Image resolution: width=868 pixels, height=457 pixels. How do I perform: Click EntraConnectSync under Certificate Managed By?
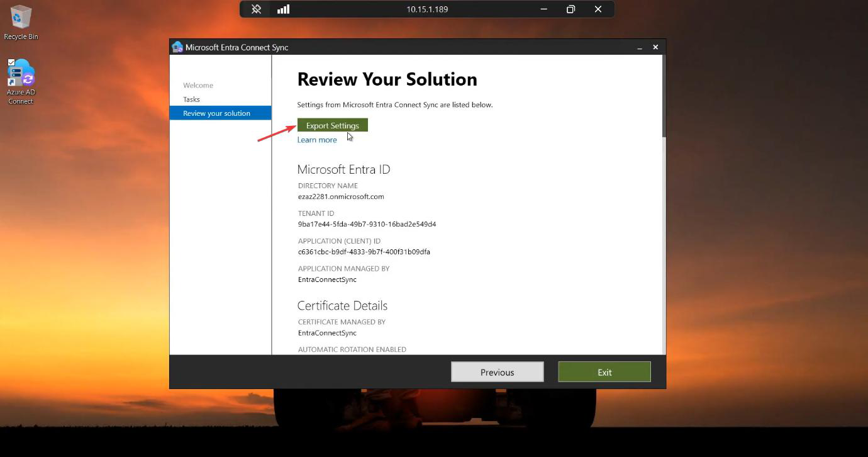[x=327, y=333]
